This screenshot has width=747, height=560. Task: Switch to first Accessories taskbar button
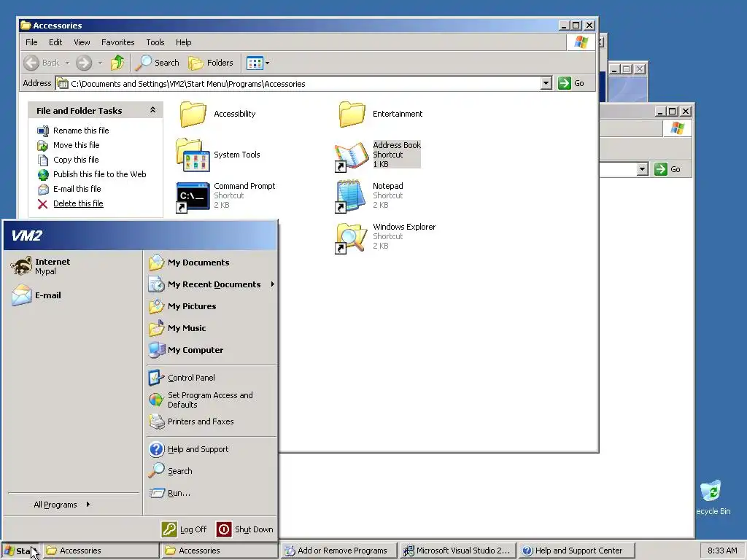(x=101, y=551)
